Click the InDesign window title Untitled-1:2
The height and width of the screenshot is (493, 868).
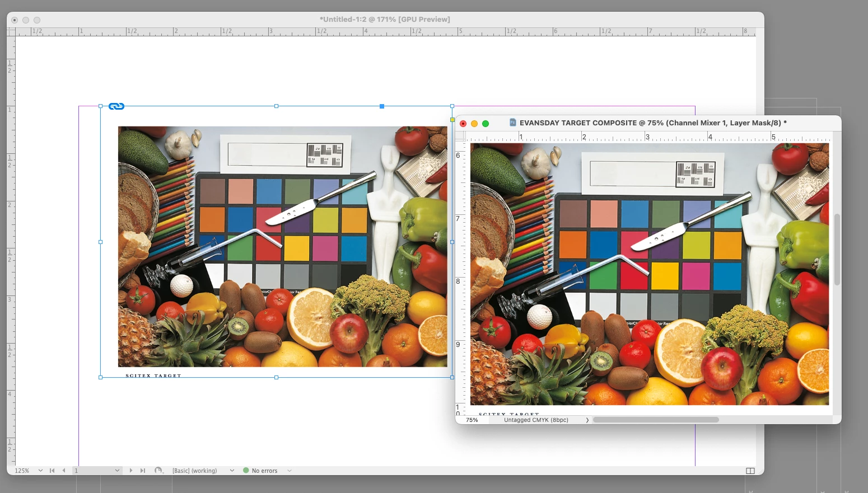pyautogui.click(x=385, y=19)
